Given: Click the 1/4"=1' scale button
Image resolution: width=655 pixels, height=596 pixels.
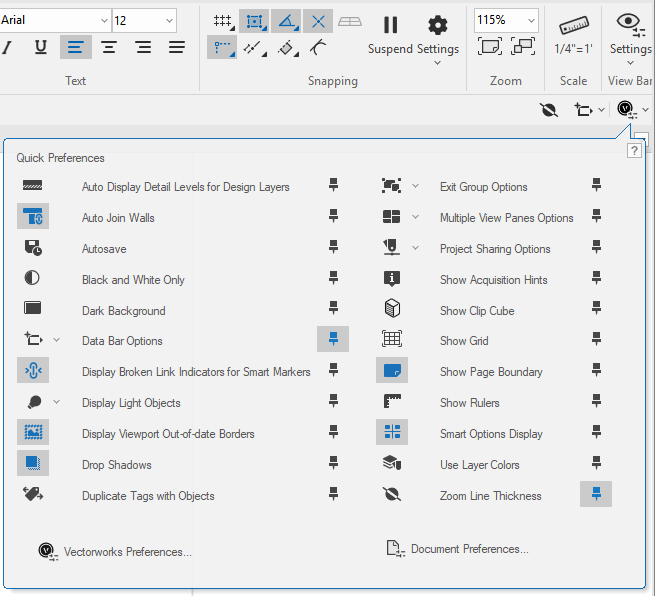Looking at the screenshot, I should (574, 35).
